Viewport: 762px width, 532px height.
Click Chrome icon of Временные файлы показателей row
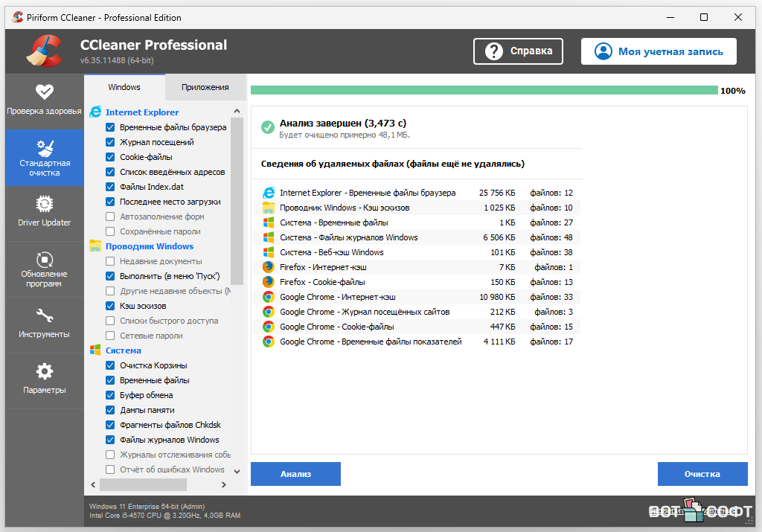point(268,342)
